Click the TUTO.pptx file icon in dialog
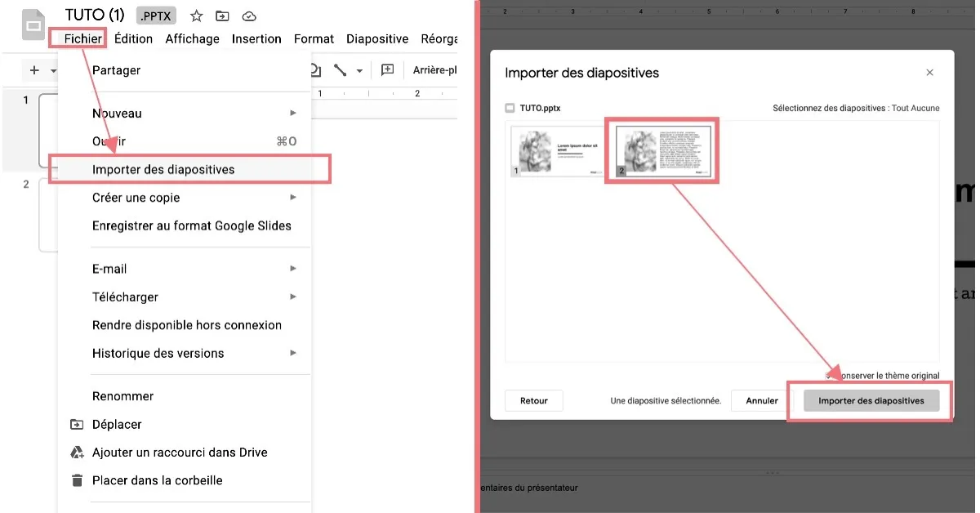 [510, 108]
